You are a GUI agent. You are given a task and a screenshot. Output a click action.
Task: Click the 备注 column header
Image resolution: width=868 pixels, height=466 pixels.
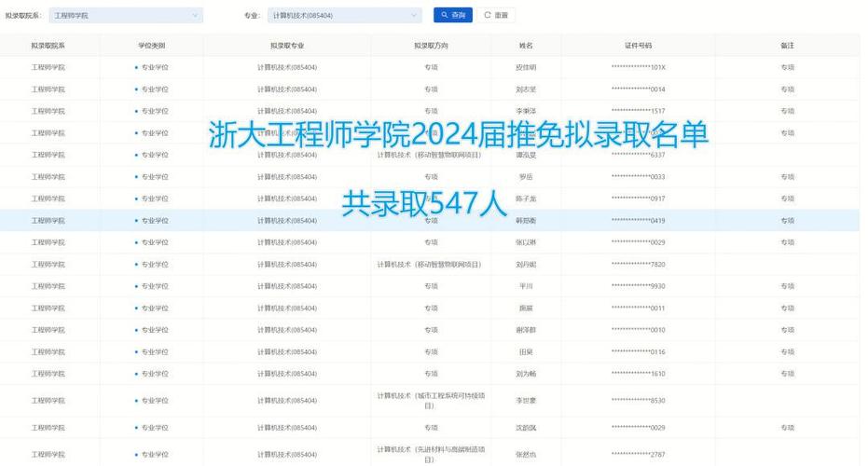pos(787,46)
